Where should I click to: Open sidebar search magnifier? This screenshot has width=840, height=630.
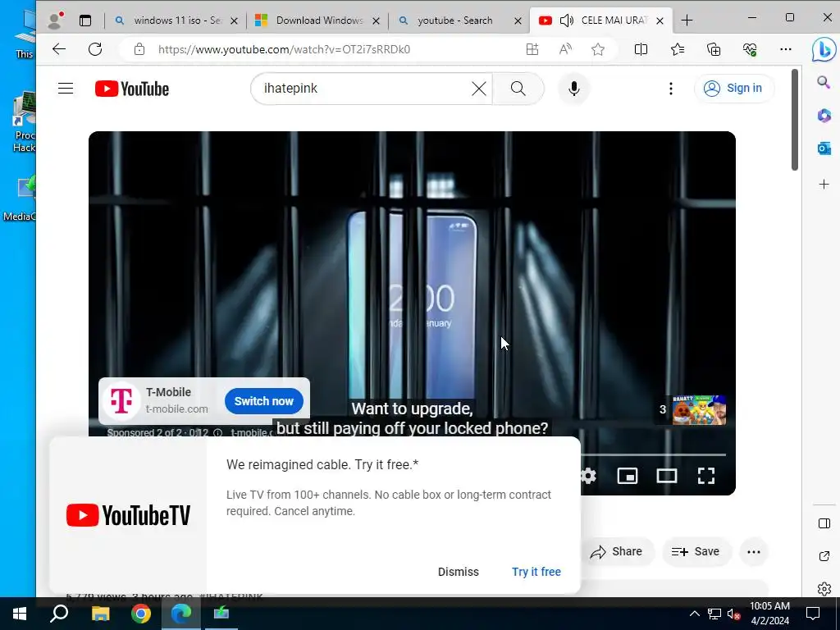(x=824, y=82)
